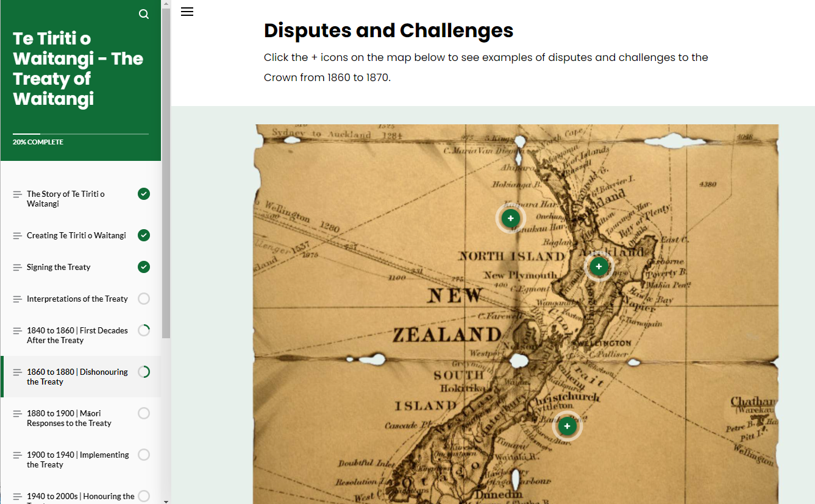Click empty progress circle for 1900 to 1940
Screen dimensions: 815x504
coord(144,455)
